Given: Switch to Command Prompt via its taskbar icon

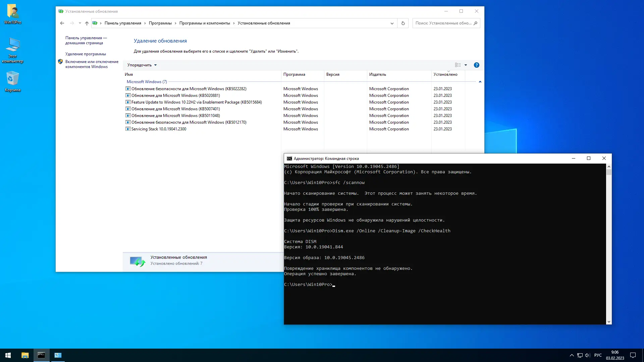Looking at the screenshot, I should (41, 355).
